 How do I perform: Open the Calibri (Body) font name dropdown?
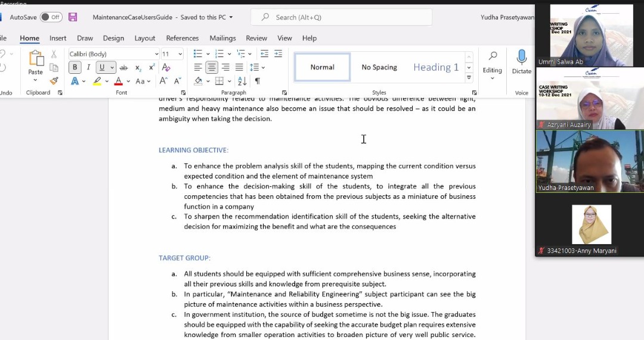(156, 54)
